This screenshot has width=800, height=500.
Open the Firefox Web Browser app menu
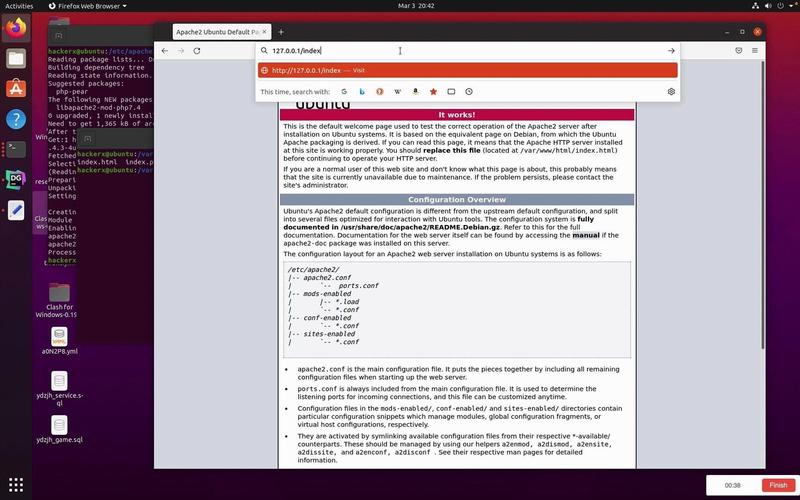tap(87, 6)
